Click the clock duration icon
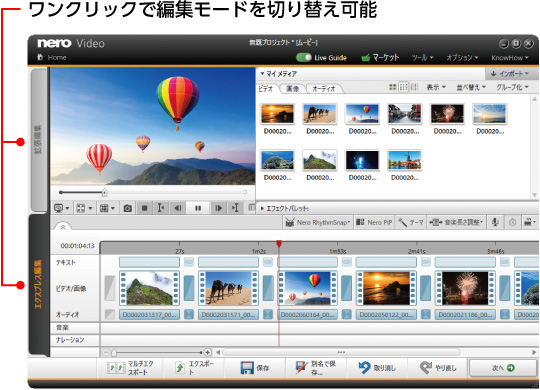Viewport: 540px width, 390px height. [x=512, y=223]
